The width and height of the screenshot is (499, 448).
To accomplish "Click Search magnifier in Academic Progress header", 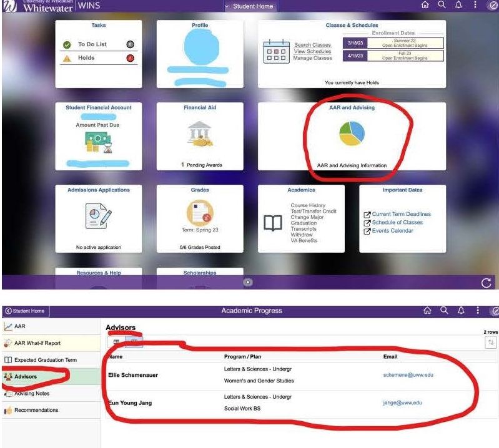I will tap(444, 310).
